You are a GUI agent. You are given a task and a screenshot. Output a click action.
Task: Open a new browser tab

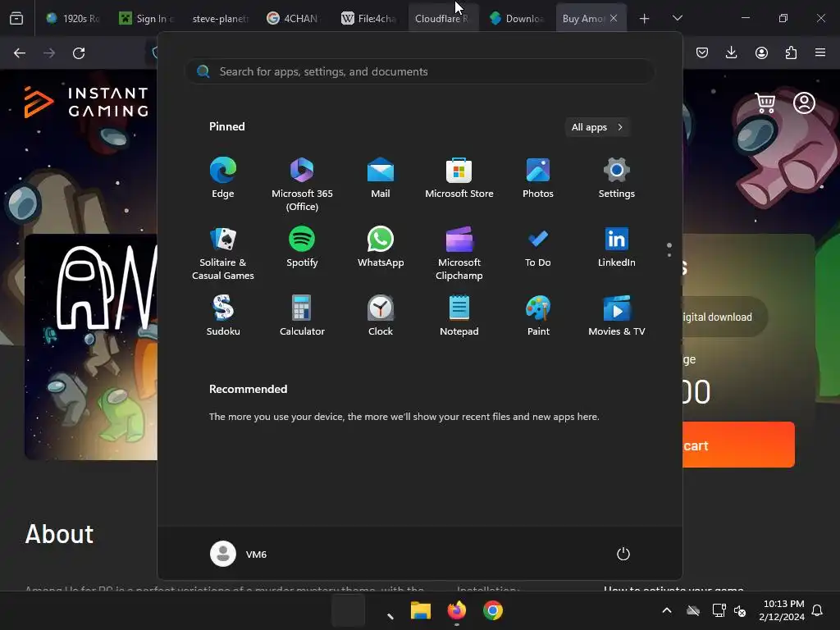[x=645, y=19]
